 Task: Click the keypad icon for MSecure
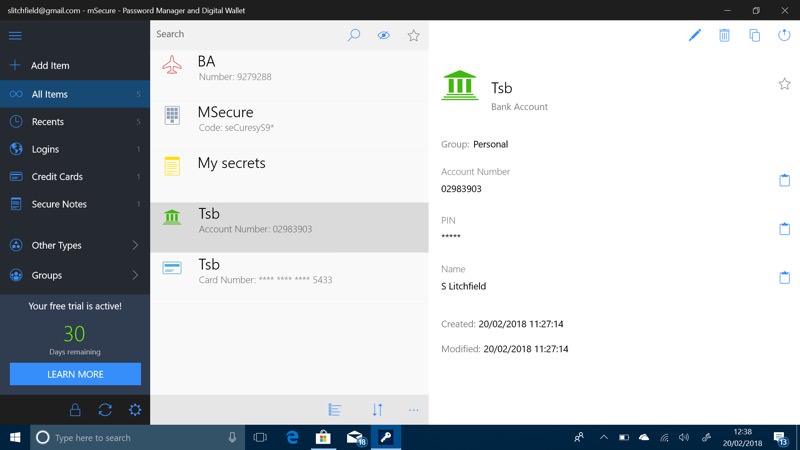[x=172, y=115]
